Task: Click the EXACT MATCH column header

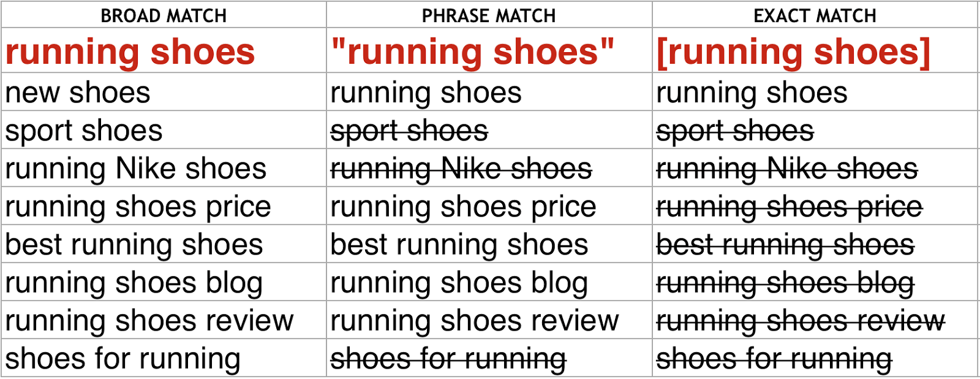Action: pos(815,15)
